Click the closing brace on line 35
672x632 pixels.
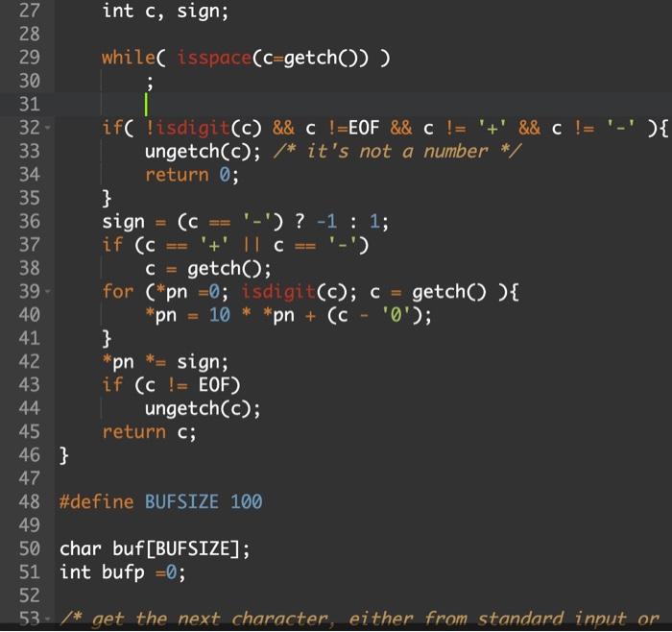click(107, 199)
